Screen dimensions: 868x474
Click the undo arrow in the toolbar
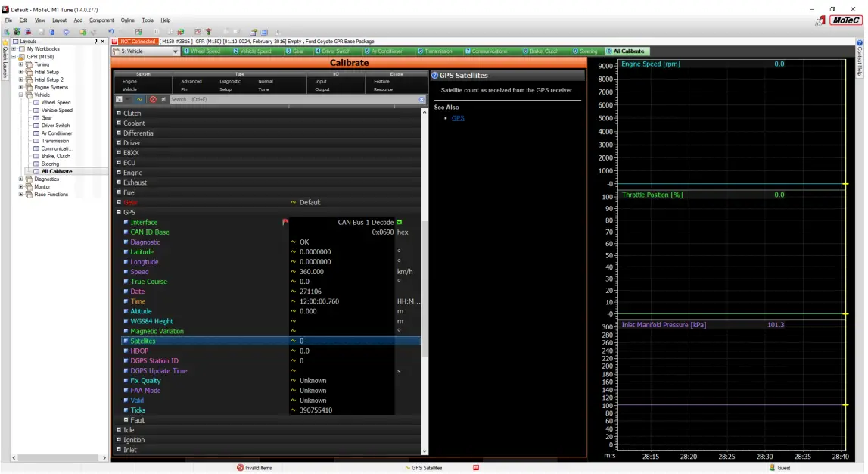click(x=110, y=32)
